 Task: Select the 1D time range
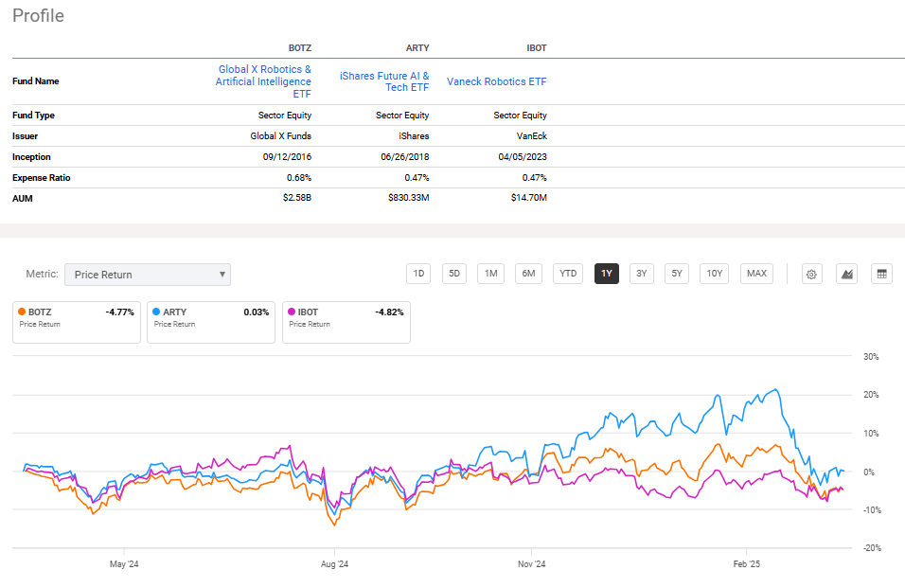(417, 274)
